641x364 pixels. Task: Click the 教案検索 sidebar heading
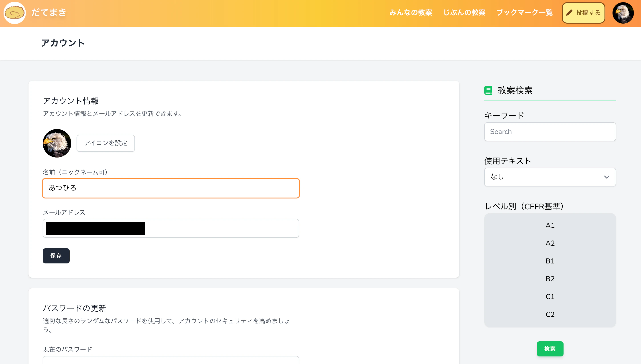(x=515, y=90)
